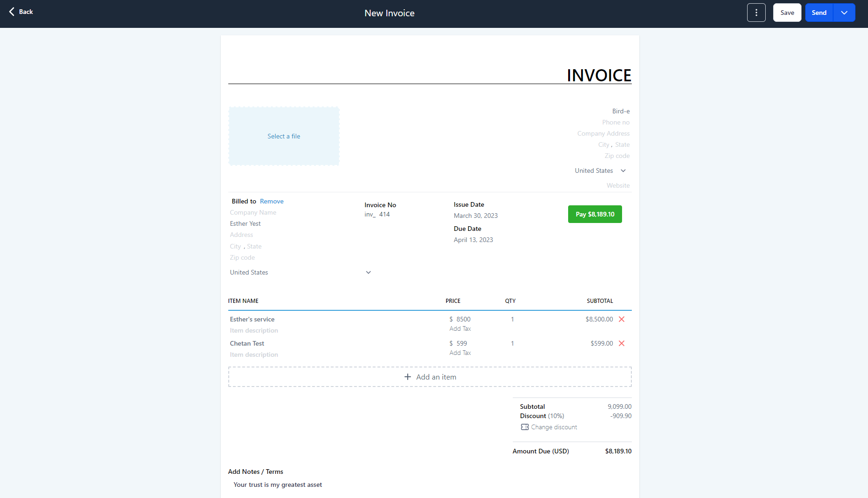Image resolution: width=868 pixels, height=498 pixels.
Task: Remove the Esther's service line item
Action: [x=622, y=319]
